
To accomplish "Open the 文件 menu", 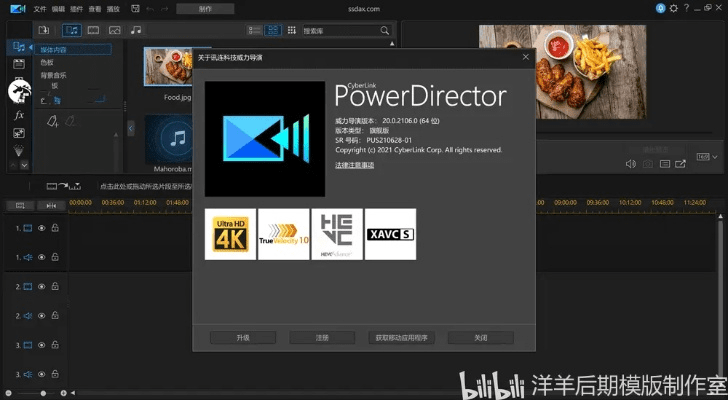I will click(x=40, y=9).
